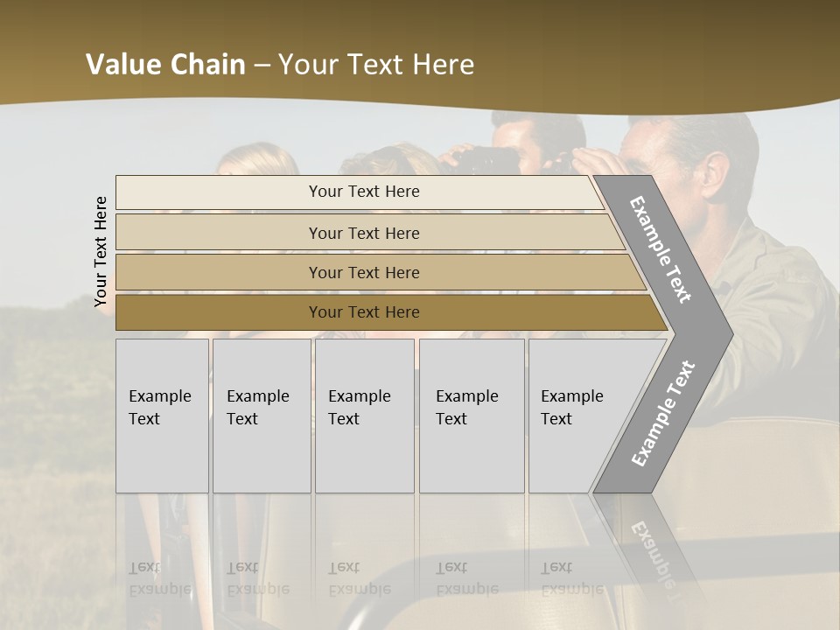Click the upper arrow segment "Example Text"
The image size is (840, 630).
pos(661,249)
